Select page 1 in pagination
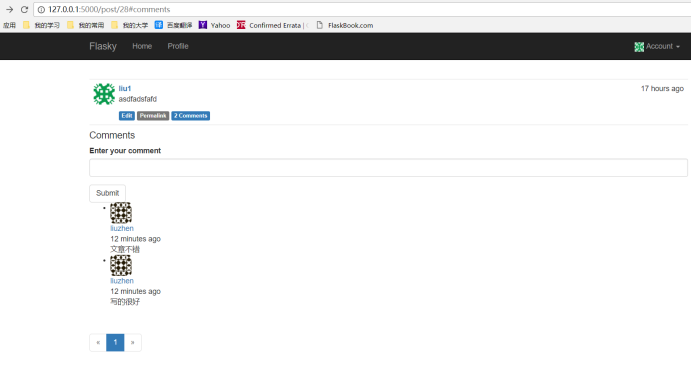This screenshot has height=365, width=691. pyautogui.click(x=115, y=343)
